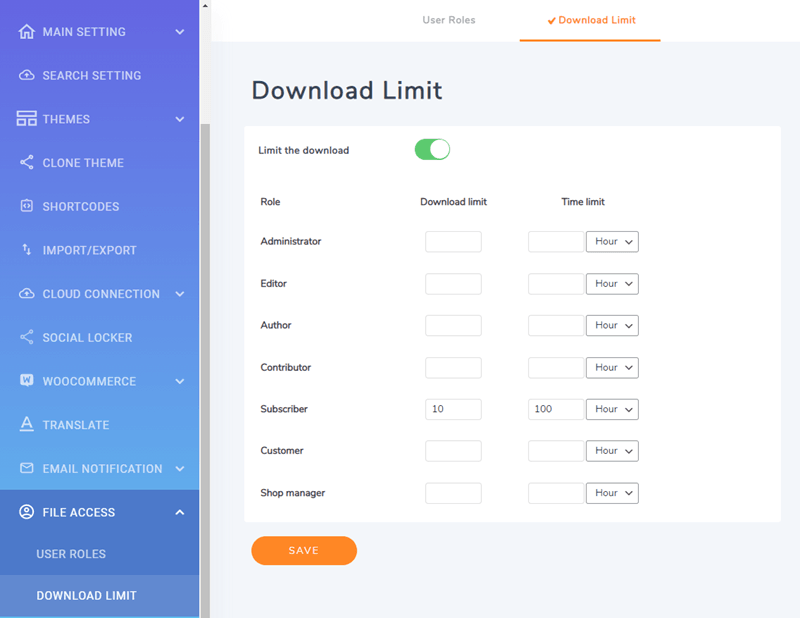Click the Translate icon in sidebar

coord(27,425)
